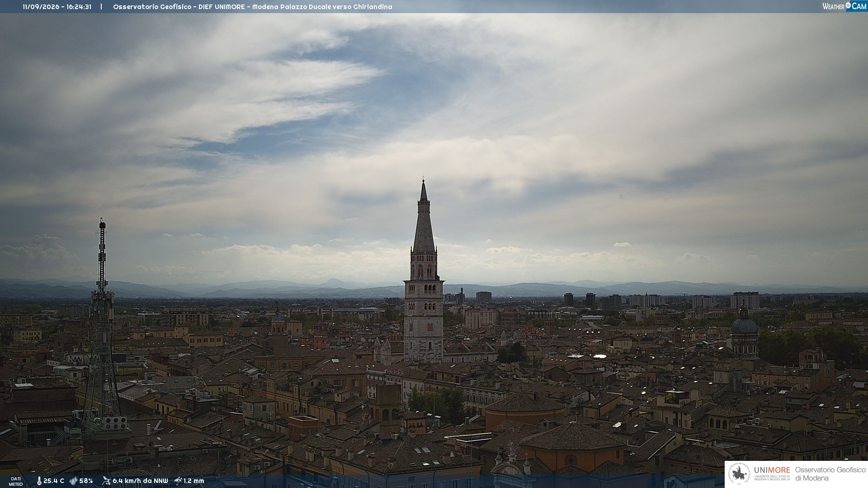Click the airplane contrail in the sky

(x=433, y=61)
